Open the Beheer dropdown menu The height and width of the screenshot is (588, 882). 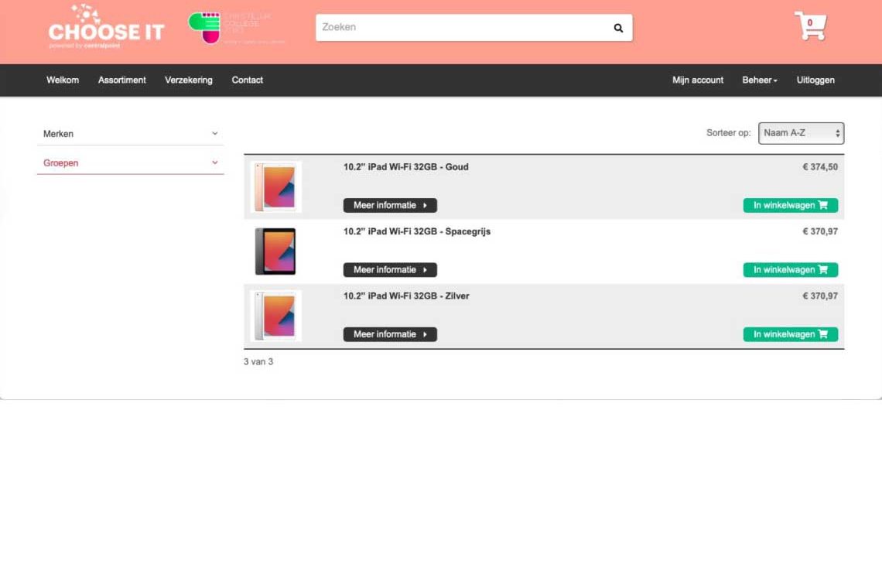click(x=760, y=80)
